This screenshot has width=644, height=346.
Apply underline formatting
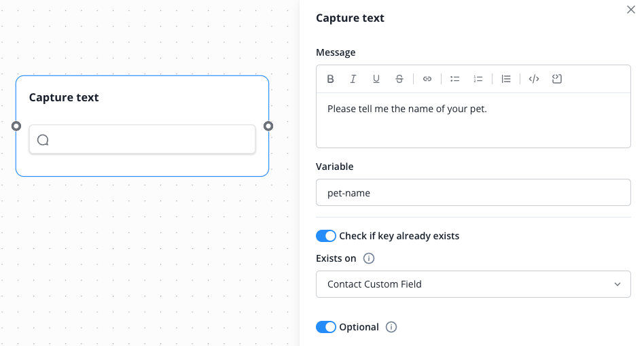[376, 79]
